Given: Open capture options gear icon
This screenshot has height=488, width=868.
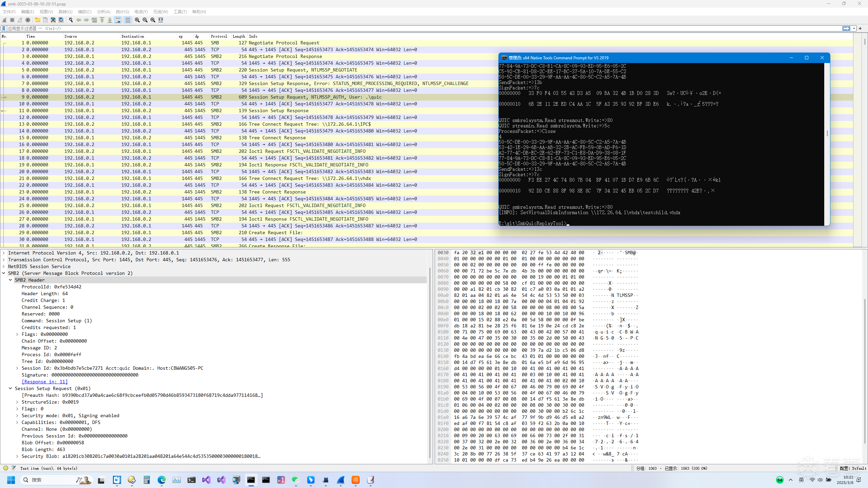Looking at the screenshot, I should tap(28, 20).
